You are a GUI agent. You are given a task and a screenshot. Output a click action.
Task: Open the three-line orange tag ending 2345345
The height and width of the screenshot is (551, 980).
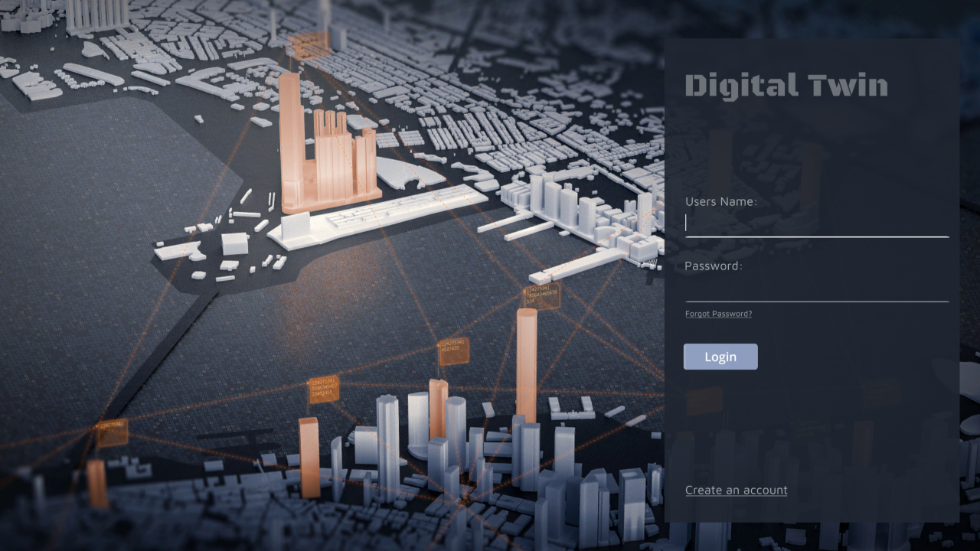324,389
